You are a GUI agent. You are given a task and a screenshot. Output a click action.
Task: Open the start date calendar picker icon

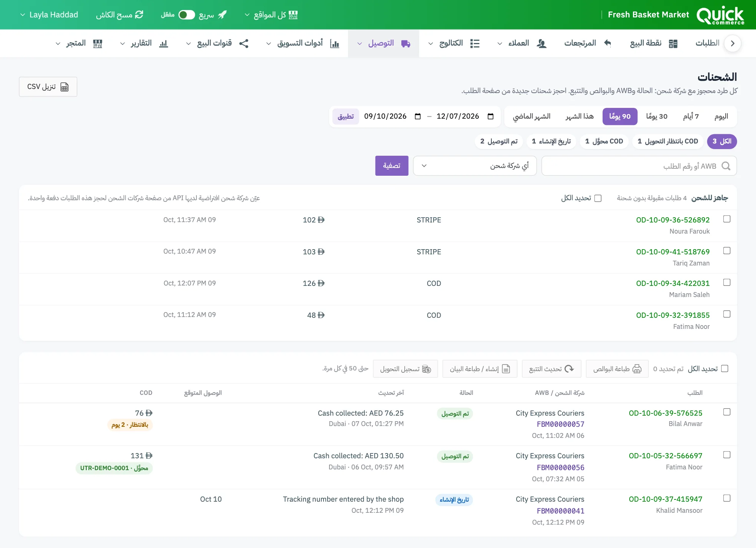(418, 116)
